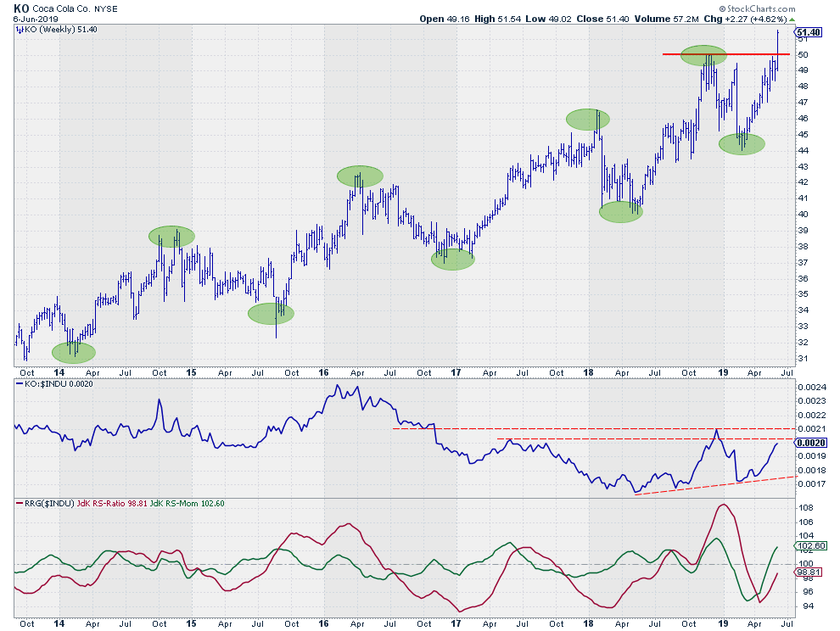
Task: Click the green ellipse at the April 2016 peak
Action: (x=360, y=176)
